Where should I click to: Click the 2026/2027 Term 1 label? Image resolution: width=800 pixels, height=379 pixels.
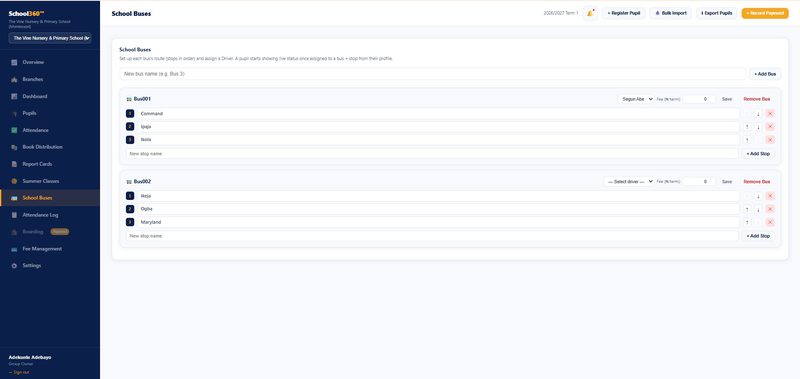point(561,13)
